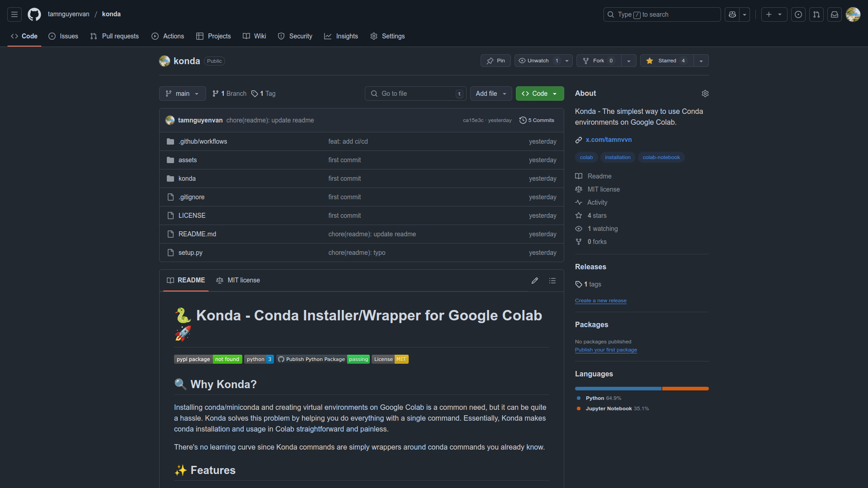The width and height of the screenshot is (868, 488).
Task: Open the README.md file
Action: tap(197, 234)
